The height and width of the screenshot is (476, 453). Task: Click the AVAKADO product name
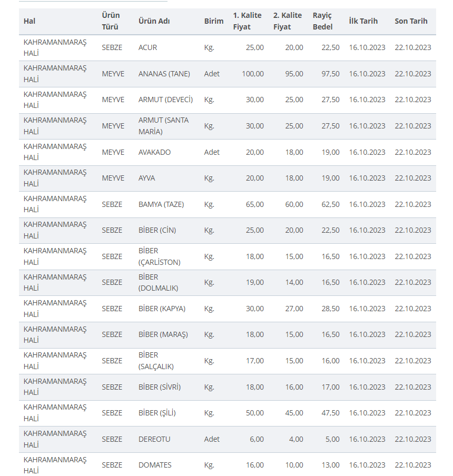[x=154, y=152]
